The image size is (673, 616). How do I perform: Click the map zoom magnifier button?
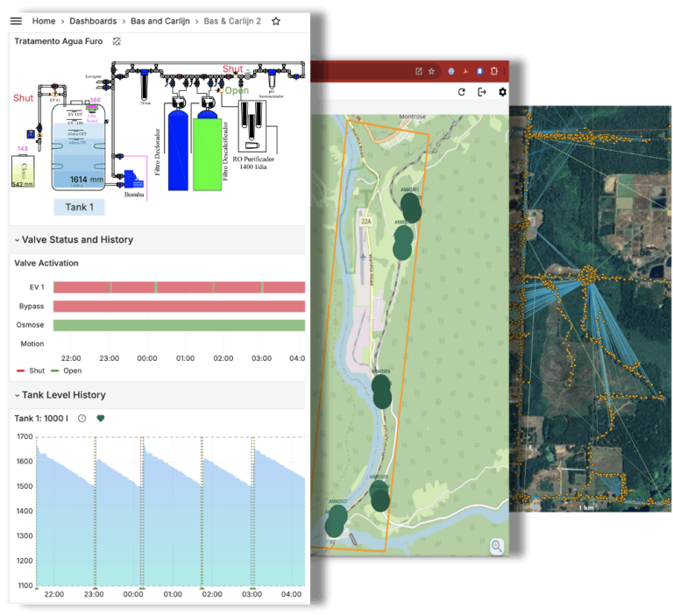point(497,546)
